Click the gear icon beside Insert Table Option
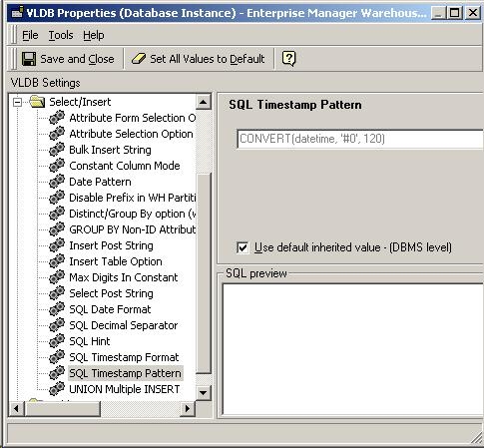This screenshot has width=484, height=448. click(x=57, y=261)
